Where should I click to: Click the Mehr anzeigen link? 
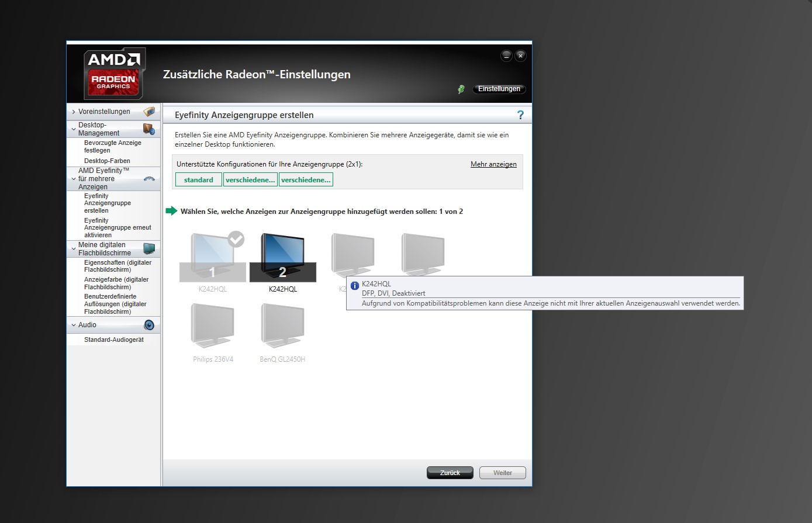493,164
